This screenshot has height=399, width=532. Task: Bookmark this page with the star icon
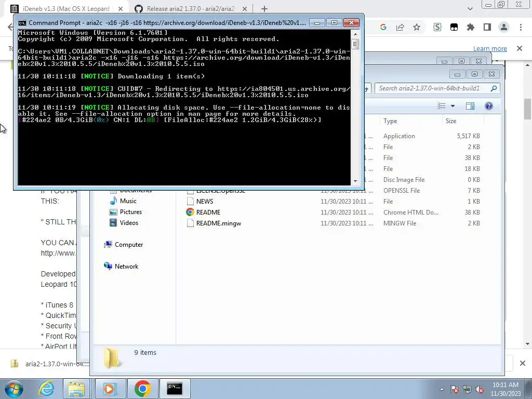[417, 27]
